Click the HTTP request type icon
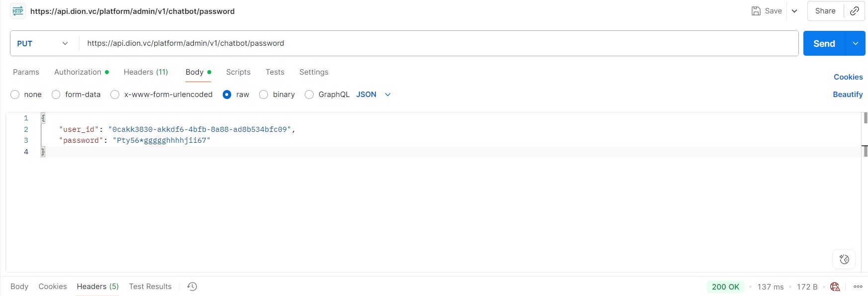Viewport: 868px width, 296px height. (18, 11)
